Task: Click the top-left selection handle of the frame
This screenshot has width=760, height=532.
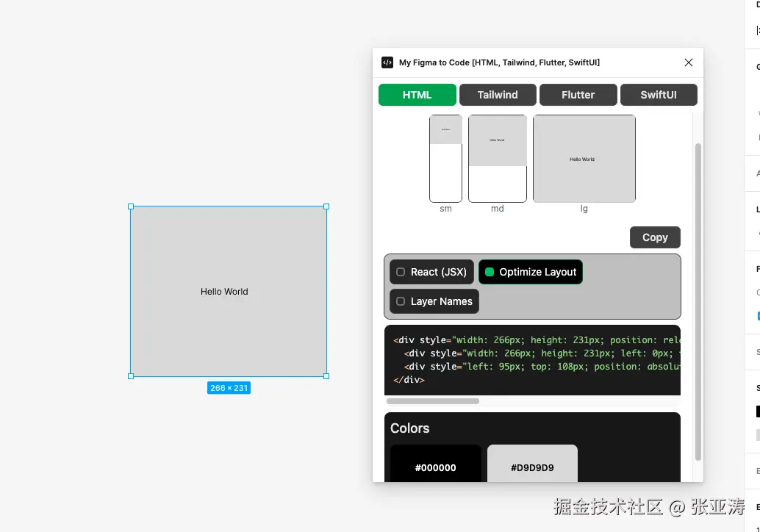Action: (131, 206)
